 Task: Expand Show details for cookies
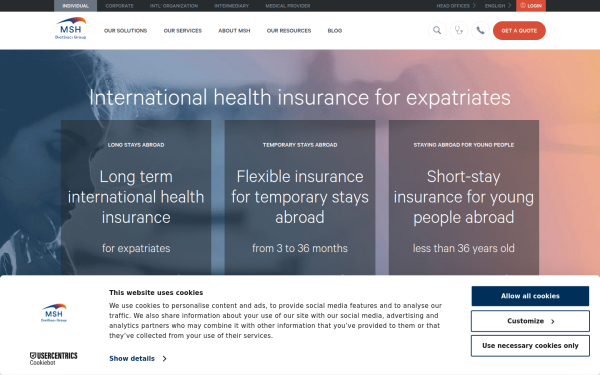click(138, 359)
